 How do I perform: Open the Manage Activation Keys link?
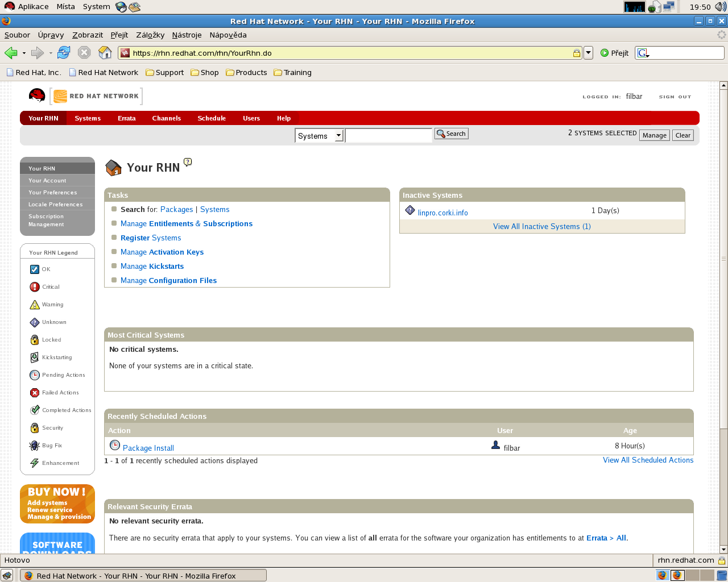tap(162, 252)
